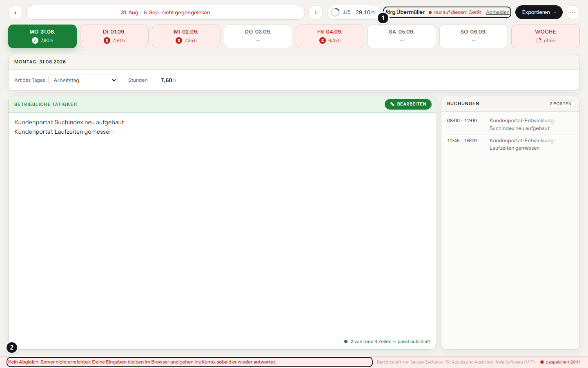Open the DO 03.09. day tab
This screenshot has height=368, width=588.
[x=258, y=36]
